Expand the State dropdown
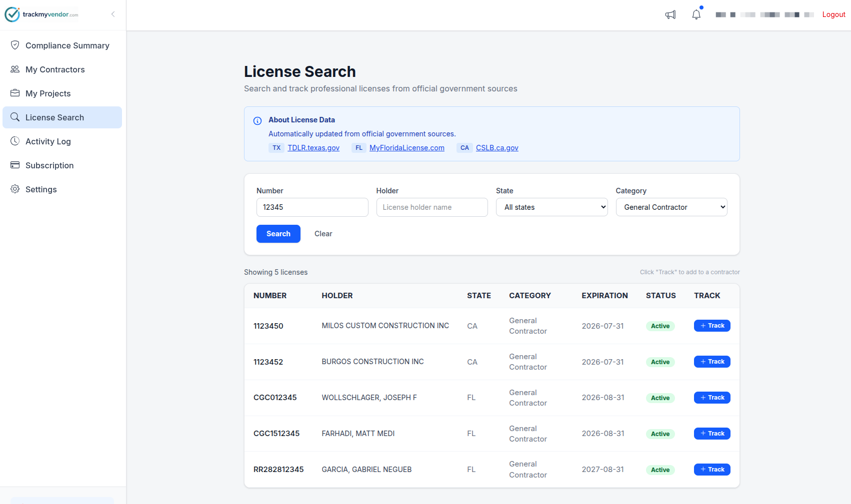Image resolution: width=851 pixels, height=504 pixels. click(x=551, y=207)
